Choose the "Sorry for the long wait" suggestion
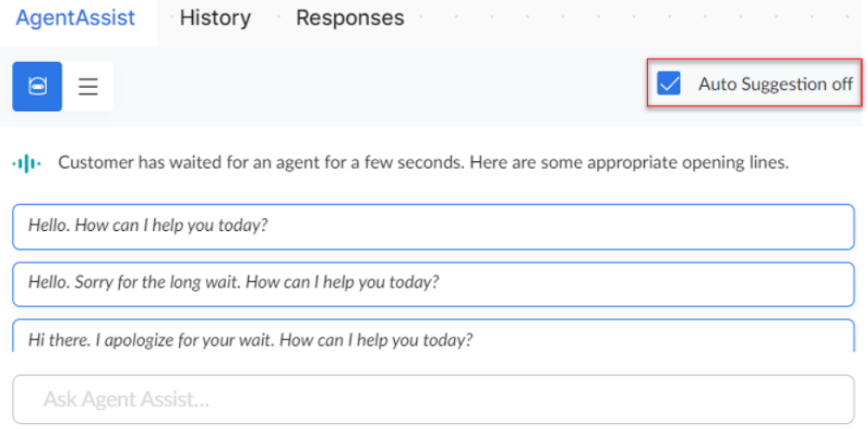Viewport: 868px width, 429px height. (234, 283)
